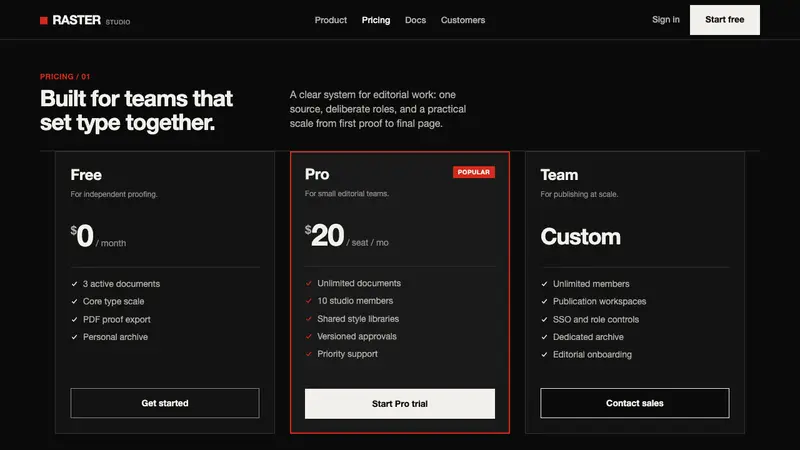This screenshot has height=450, width=800.
Task: Click the 'Unlimited documents' feature text
Action: tap(359, 283)
